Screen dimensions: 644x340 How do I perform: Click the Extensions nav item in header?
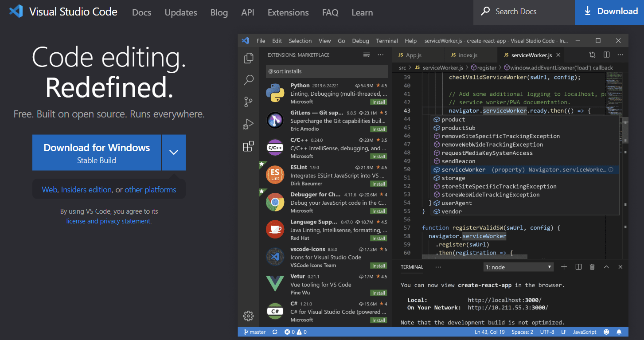tap(288, 12)
